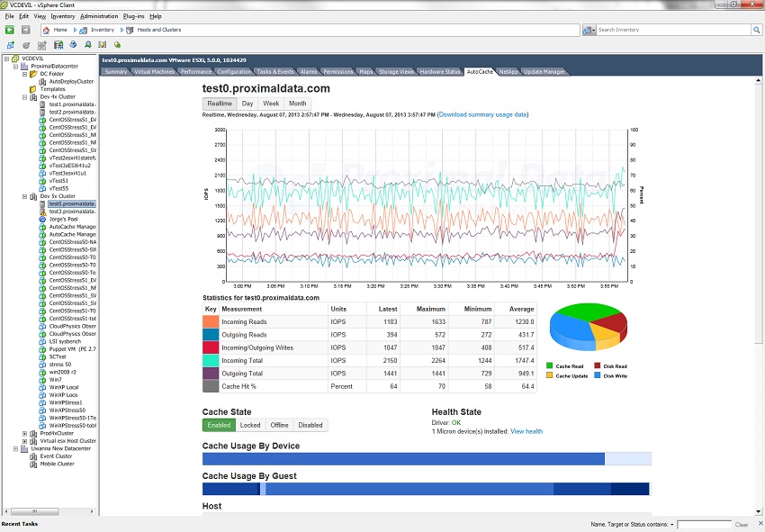Click the VM icon beside vTest55

(x=42, y=189)
